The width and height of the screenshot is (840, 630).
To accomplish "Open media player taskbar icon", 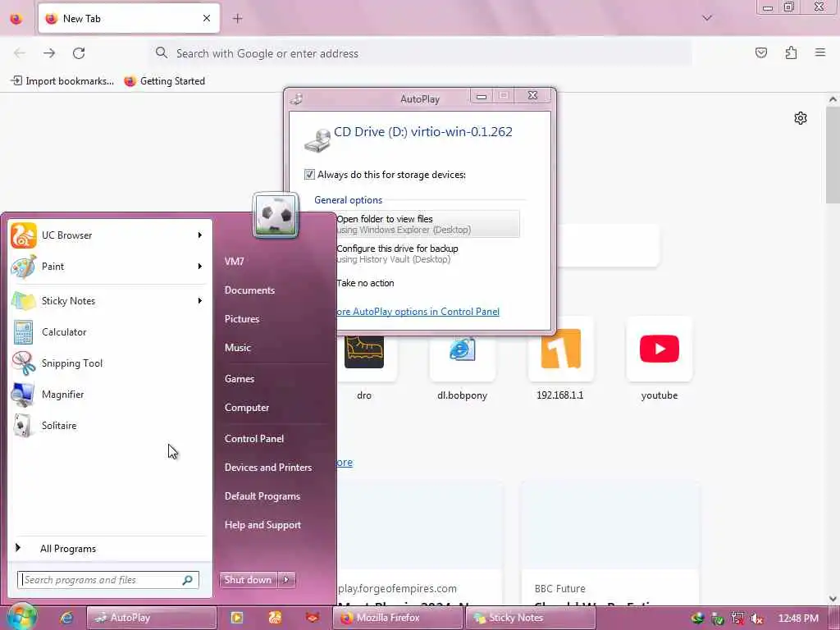I will (x=236, y=618).
